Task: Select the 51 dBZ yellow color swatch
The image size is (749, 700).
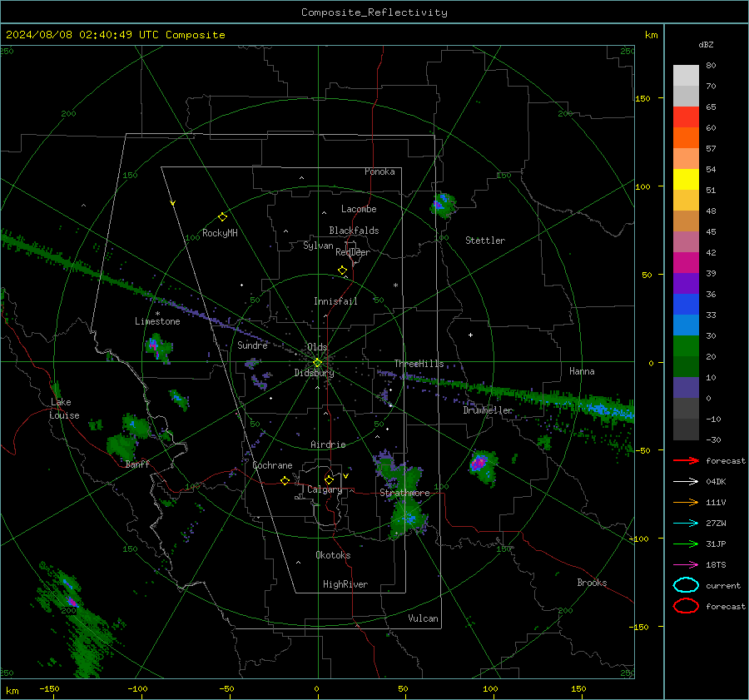Action: click(x=686, y=179)
